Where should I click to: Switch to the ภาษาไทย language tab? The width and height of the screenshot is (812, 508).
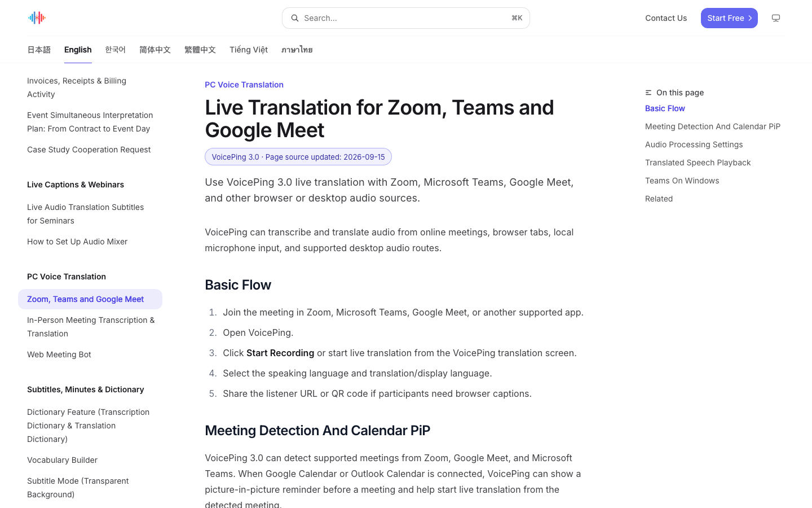[297, 50]
